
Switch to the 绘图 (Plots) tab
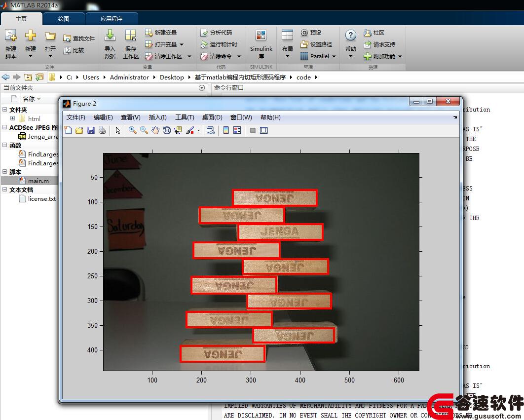(64, 19)
